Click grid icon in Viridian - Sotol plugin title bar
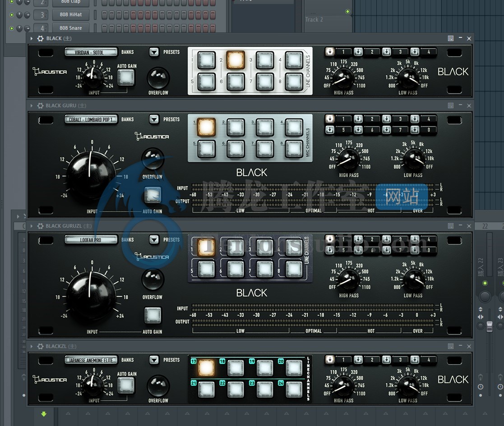This screenshot has height=426, width=504. click(451, 38)
